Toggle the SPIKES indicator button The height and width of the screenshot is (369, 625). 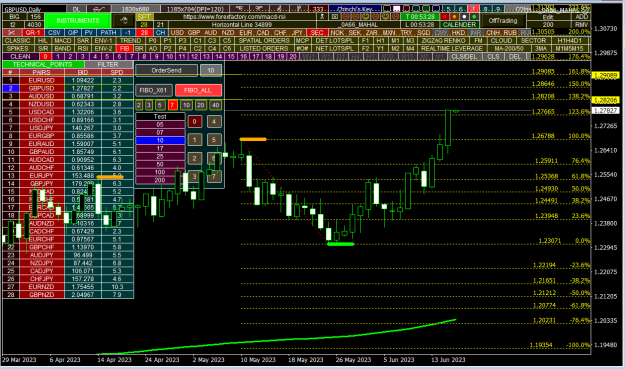coord(18,48)
